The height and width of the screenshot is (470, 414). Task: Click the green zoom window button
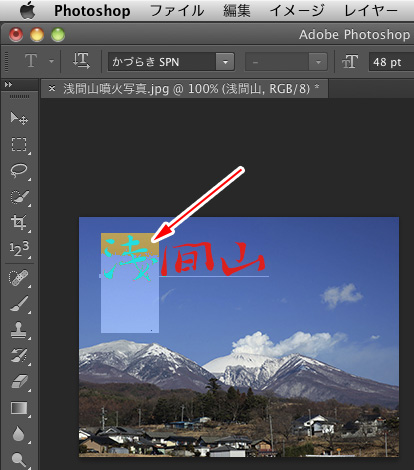click(x=58, y=34)
